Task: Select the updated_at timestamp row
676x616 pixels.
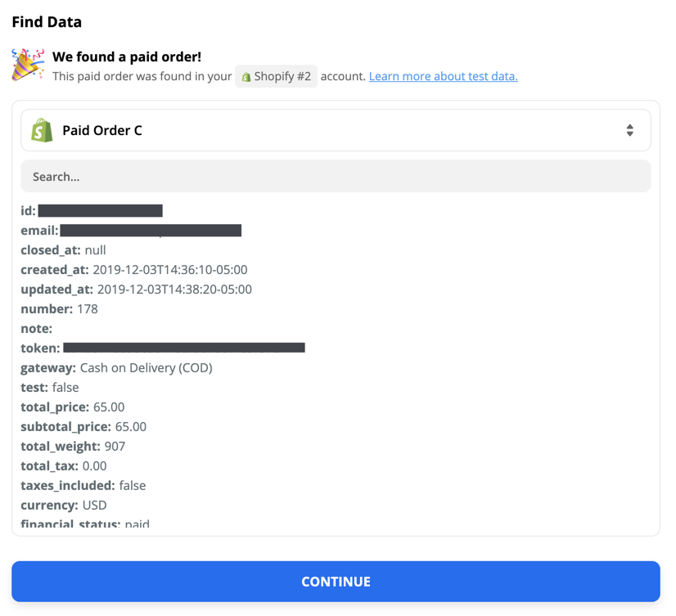Action: [136, 290]
